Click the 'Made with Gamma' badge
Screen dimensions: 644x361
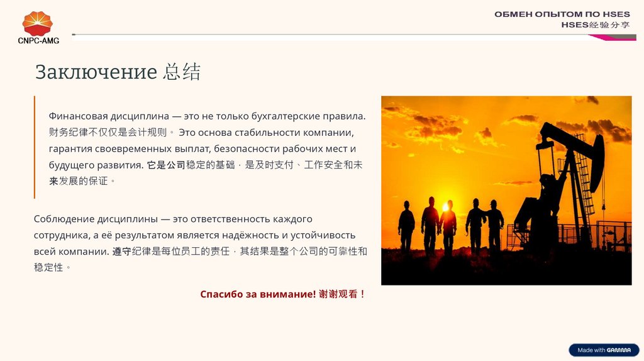[604, 350]
